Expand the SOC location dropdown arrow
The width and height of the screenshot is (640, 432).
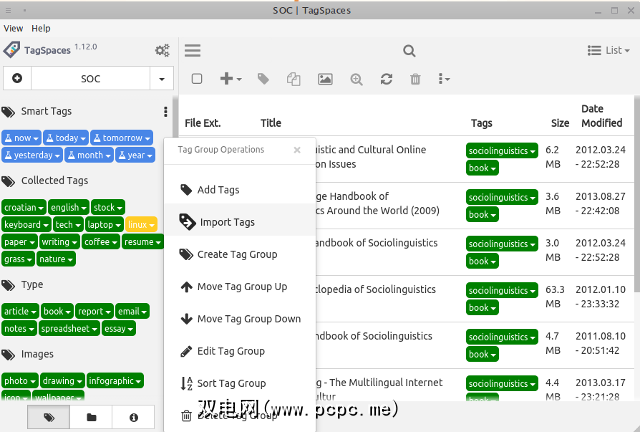click(162, 78)
